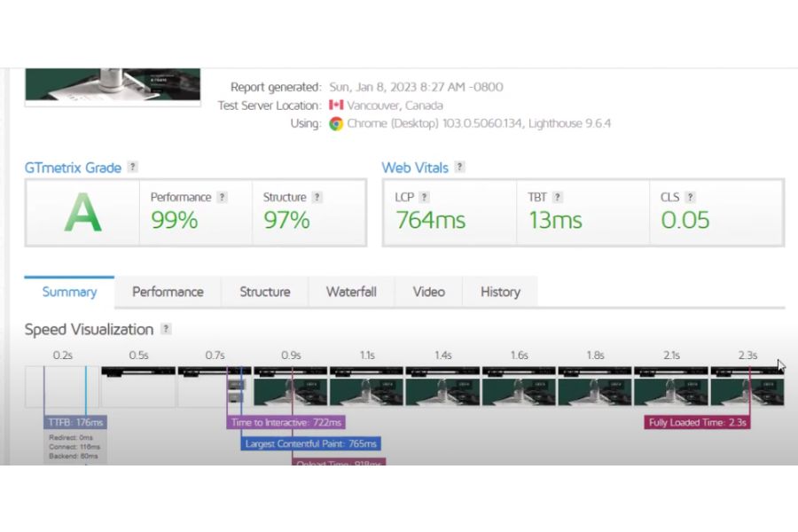Open the Video tab
This screenshot has height=532, width=798.
[x=428, y=292]
